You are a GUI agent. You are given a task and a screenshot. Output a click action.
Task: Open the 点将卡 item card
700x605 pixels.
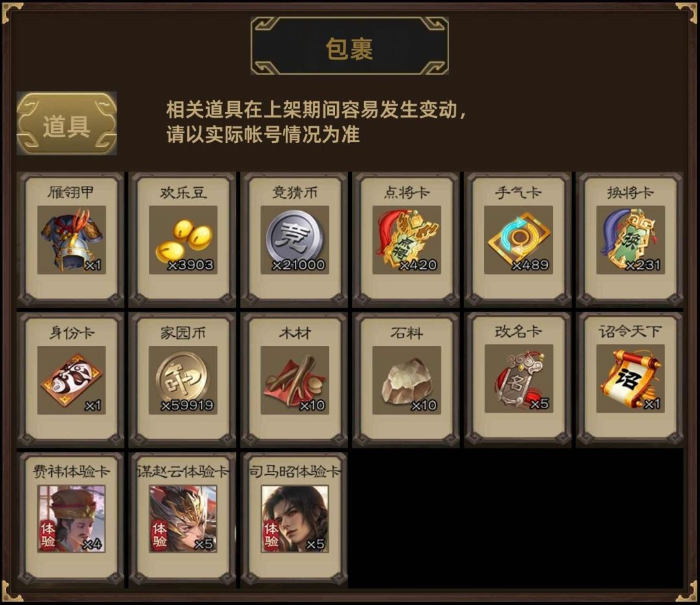406,240
